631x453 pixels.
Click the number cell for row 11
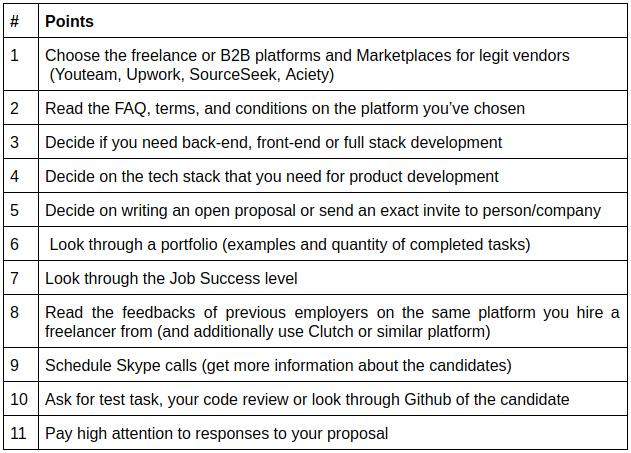pyautogui.click(x=19, y=433)
